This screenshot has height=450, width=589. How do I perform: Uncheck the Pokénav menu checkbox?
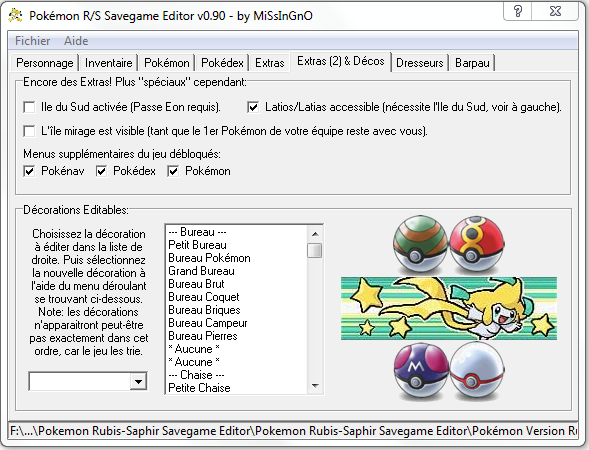(x=29, y=171)
